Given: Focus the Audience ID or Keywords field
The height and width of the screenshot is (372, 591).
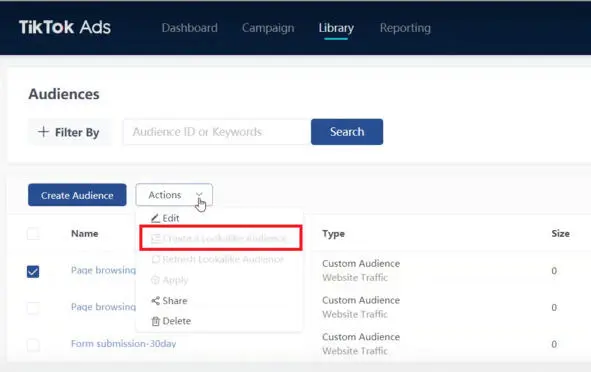Looking at the screenshot, I should pos(217,132).
